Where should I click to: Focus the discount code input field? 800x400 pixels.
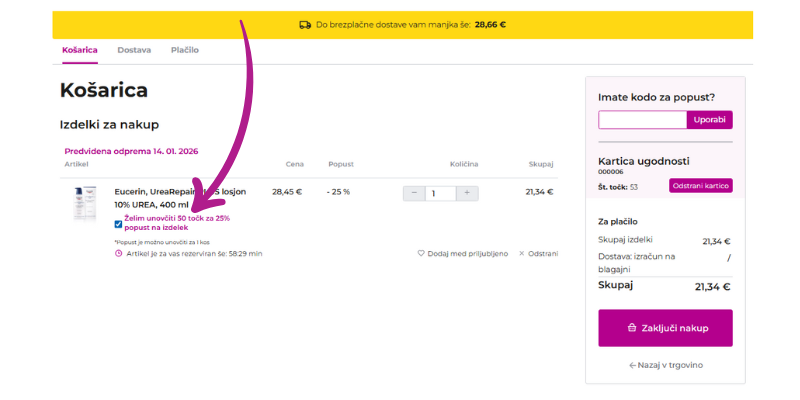click(642, 120)
